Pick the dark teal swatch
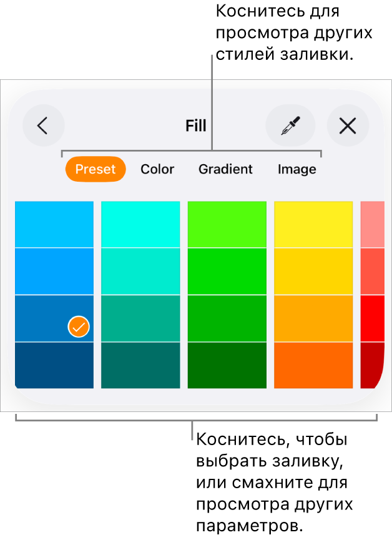 [140, 365]
